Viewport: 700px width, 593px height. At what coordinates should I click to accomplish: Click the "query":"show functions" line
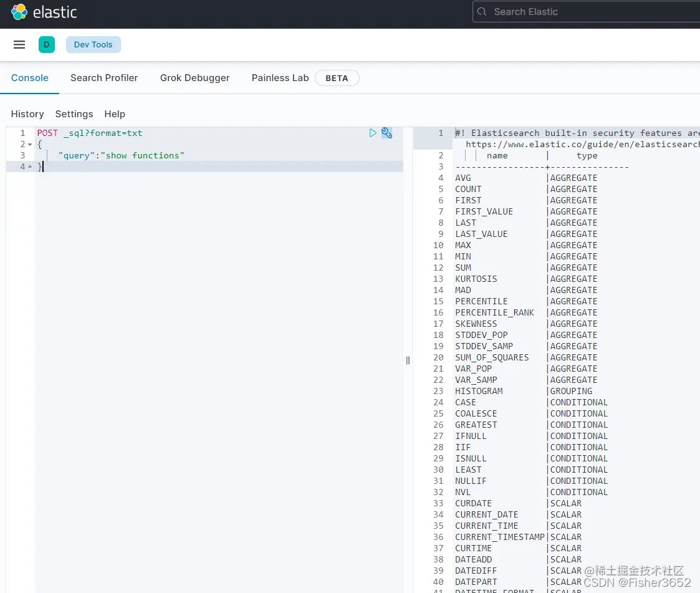122,155
